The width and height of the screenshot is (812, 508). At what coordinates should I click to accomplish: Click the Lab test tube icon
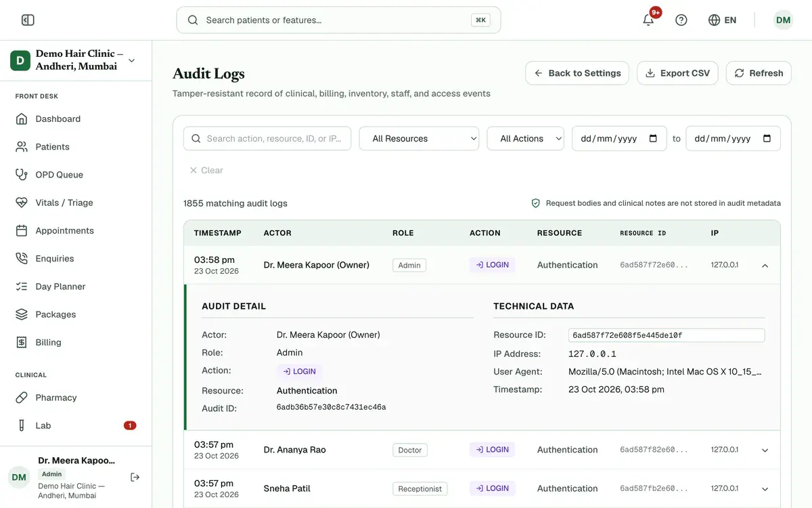point(22,425)
